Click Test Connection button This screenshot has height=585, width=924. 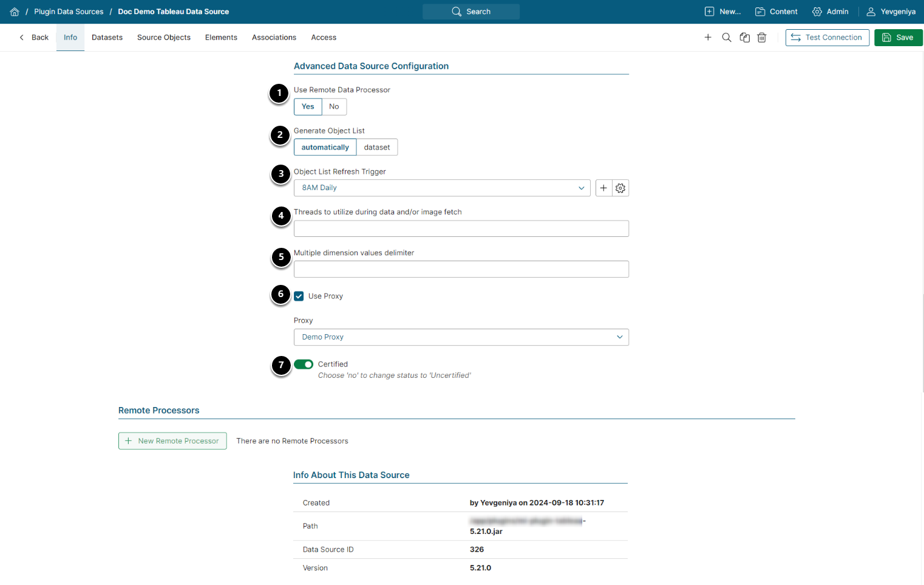(x=827, y=38)
